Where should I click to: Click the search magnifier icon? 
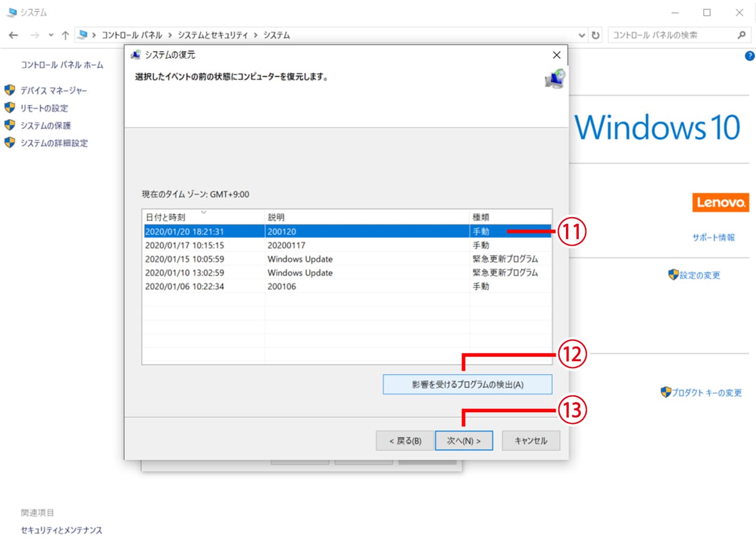tap(741, 35)
